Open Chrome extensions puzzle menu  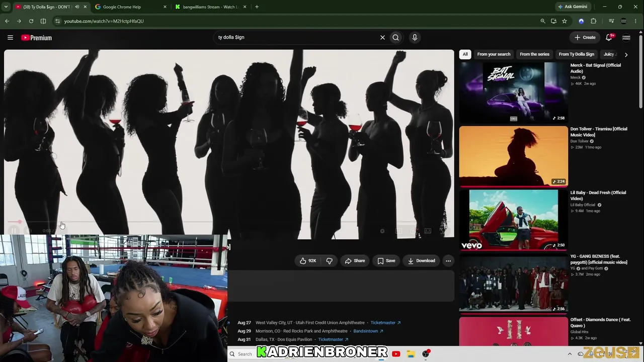point(594,21)
